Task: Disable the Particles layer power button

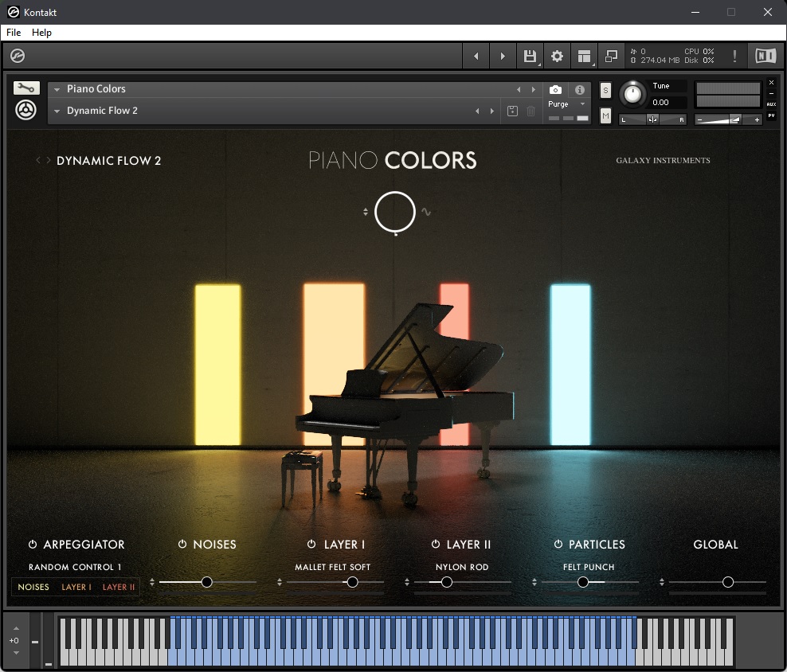Action: (558, 545)
